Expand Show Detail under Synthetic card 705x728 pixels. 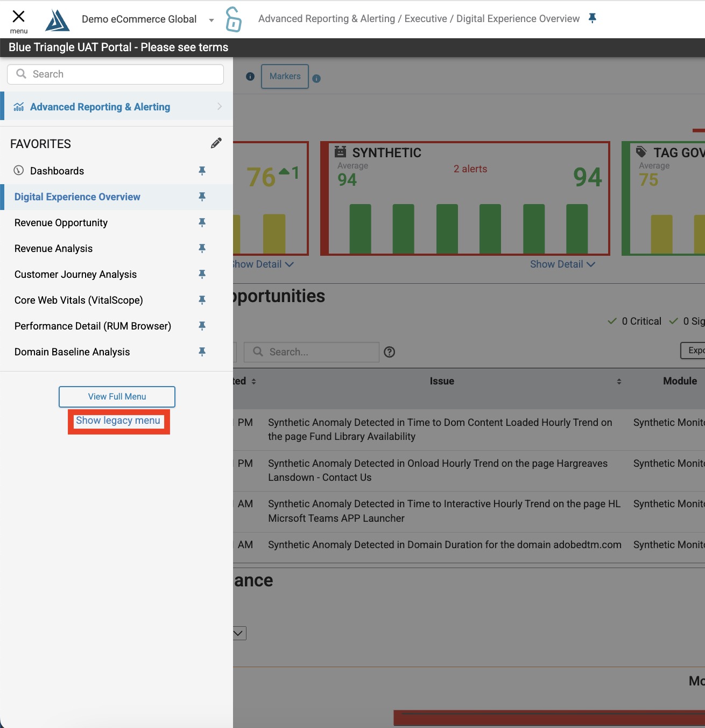point(562,264)
